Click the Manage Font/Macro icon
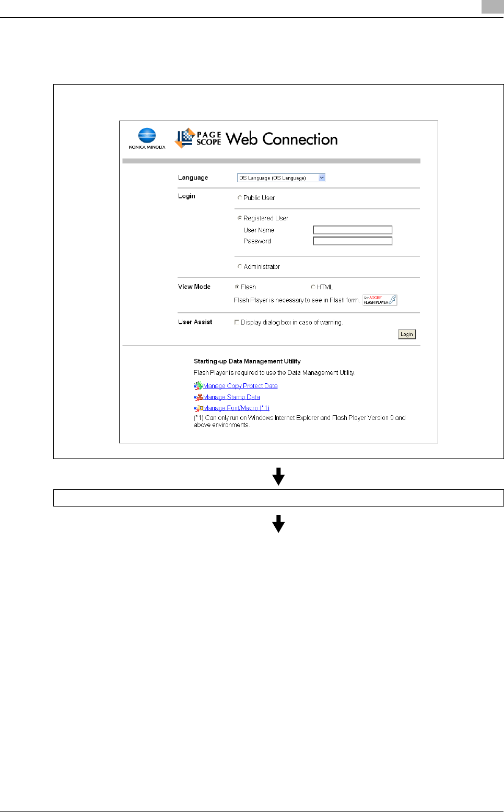The image size is (504, 812). [198, 408]
